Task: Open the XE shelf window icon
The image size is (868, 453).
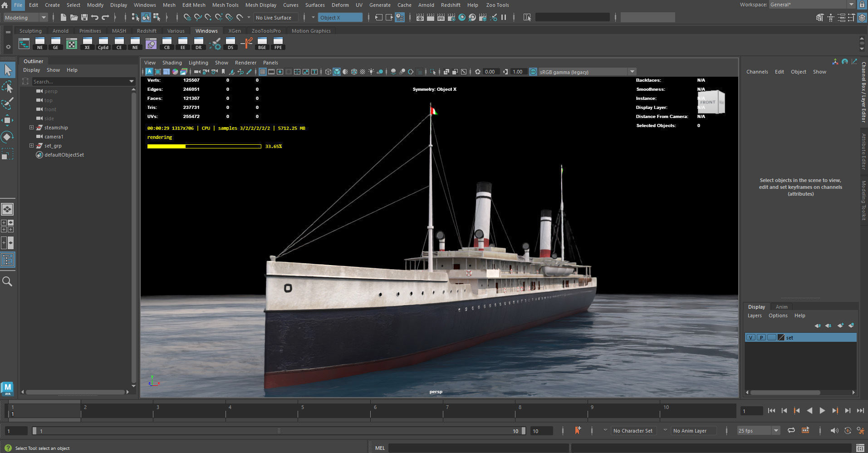Action: click(87, 44)
